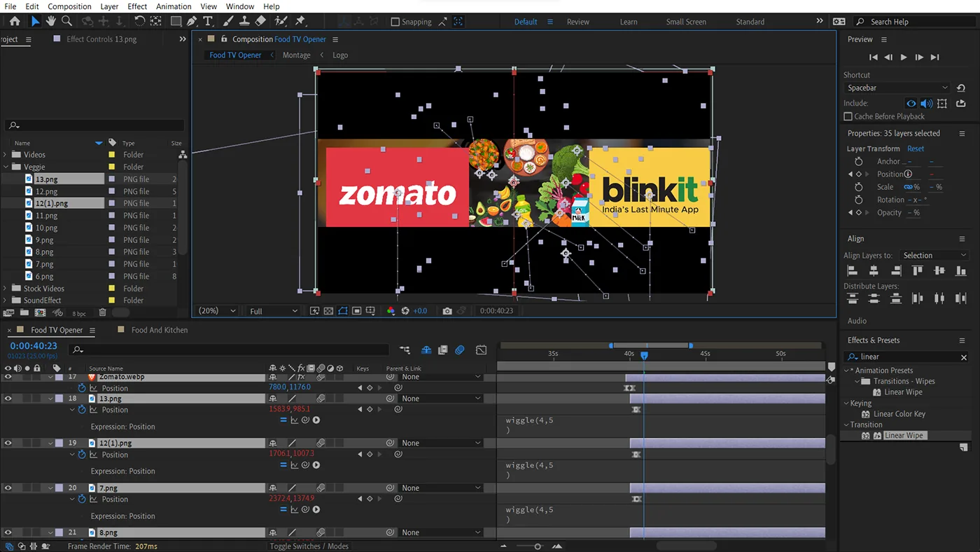Image resolution: width=980 pixels, height=552 pixels.
Task: Click the Effects & Presets search field
Action: click(907, 357)
